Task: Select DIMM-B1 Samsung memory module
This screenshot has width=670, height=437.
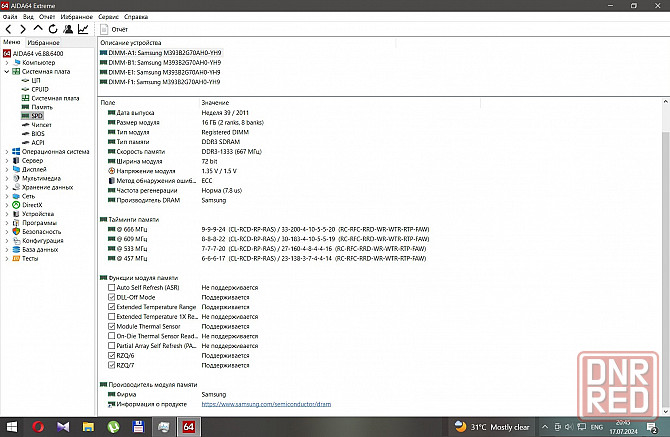Action: click(161, 62)
